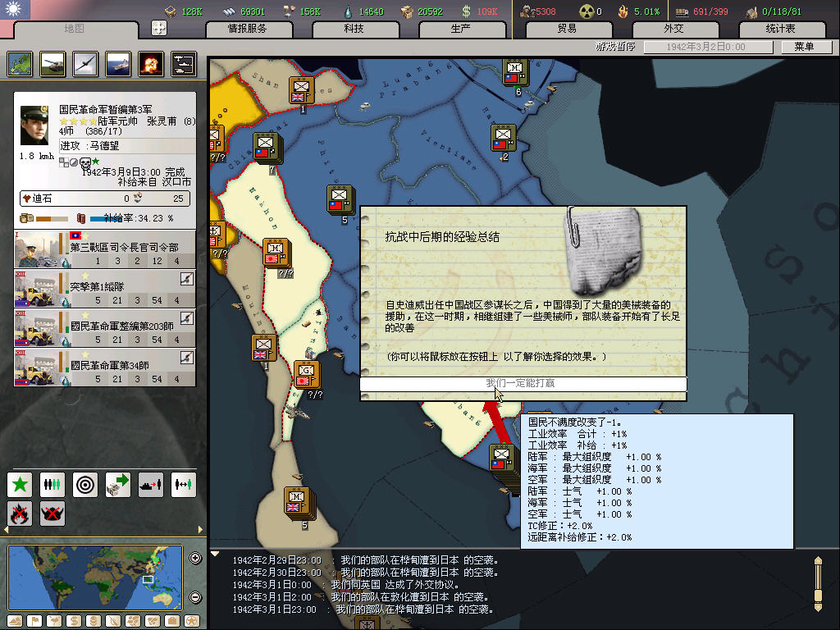Select the air units plane icon
The width and height of the screenshot is (840, 630).
[85, 64]
